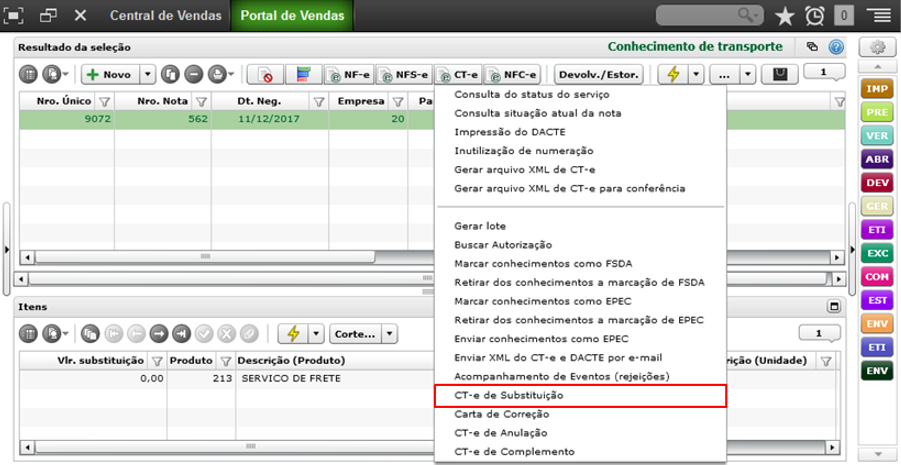Screen dimensions: 901x465
Task: Open the alarm clock reminders icon
Action: point(814,16)
